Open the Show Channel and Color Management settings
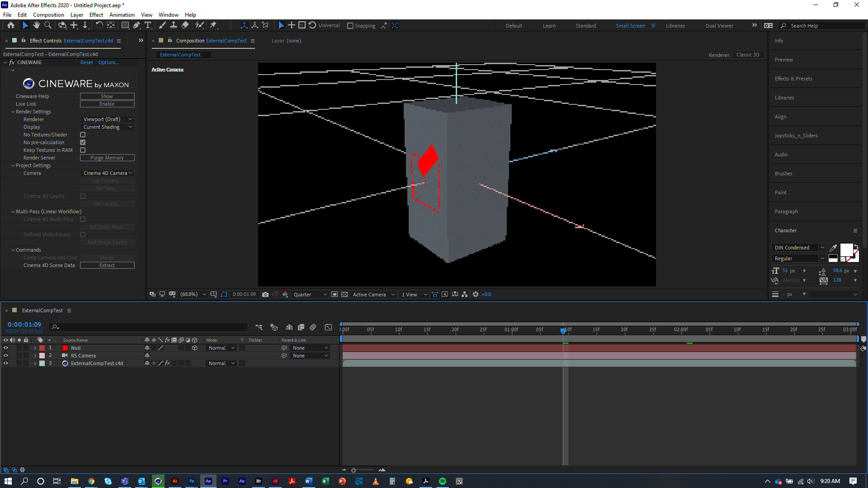 point(285,294)
